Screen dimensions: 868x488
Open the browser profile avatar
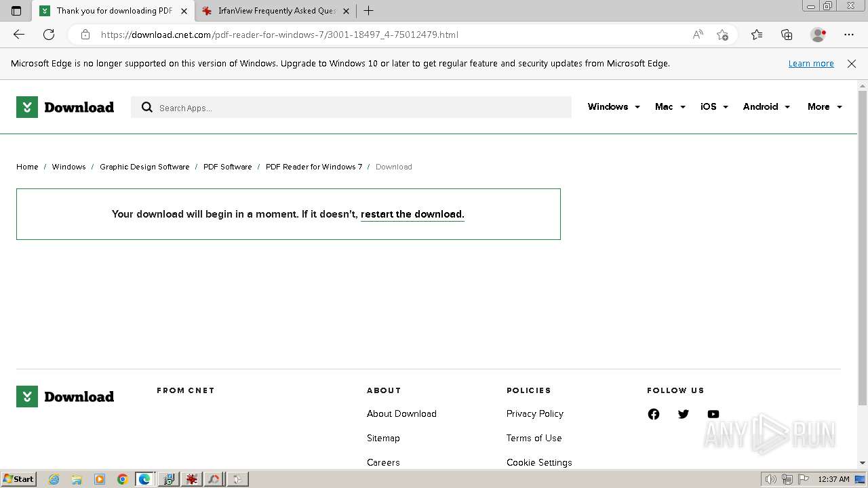pos(818,35)
